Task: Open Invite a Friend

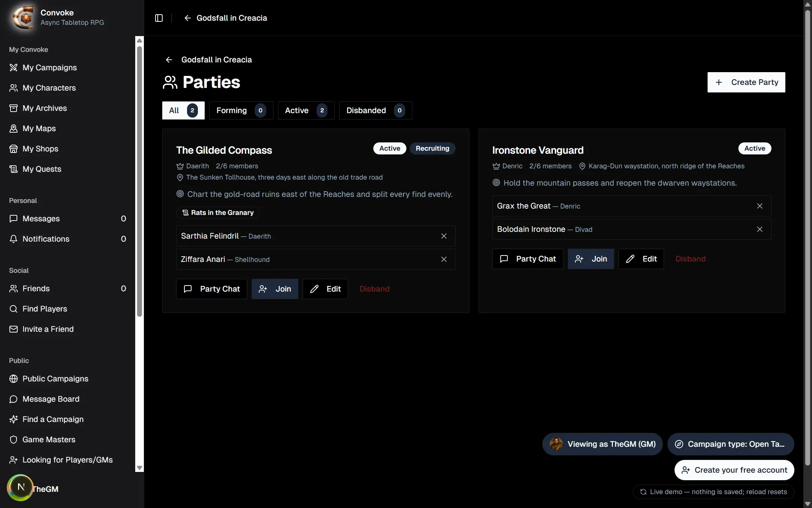Action: tap(68, 329)
